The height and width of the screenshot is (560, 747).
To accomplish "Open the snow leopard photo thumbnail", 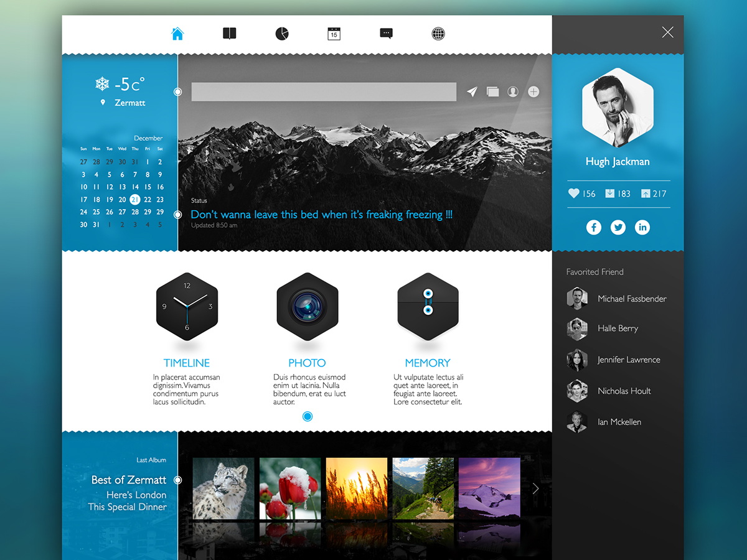I will [223, 488].
